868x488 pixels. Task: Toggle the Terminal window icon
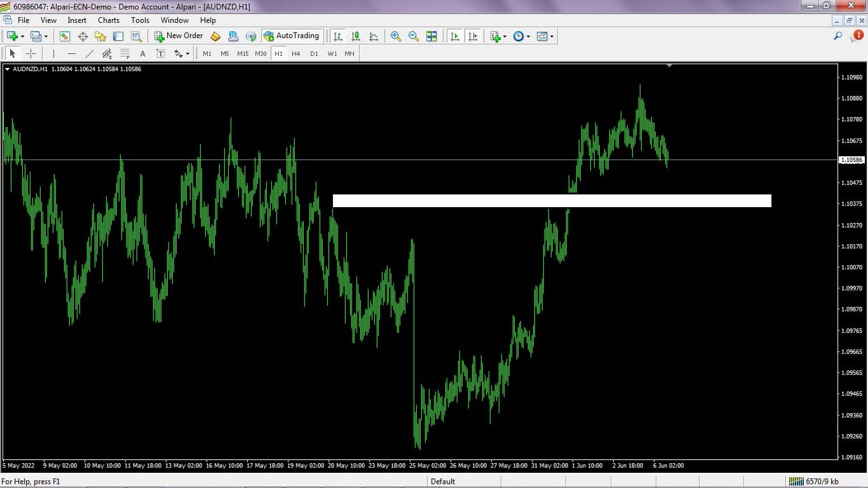click(118, 36)
